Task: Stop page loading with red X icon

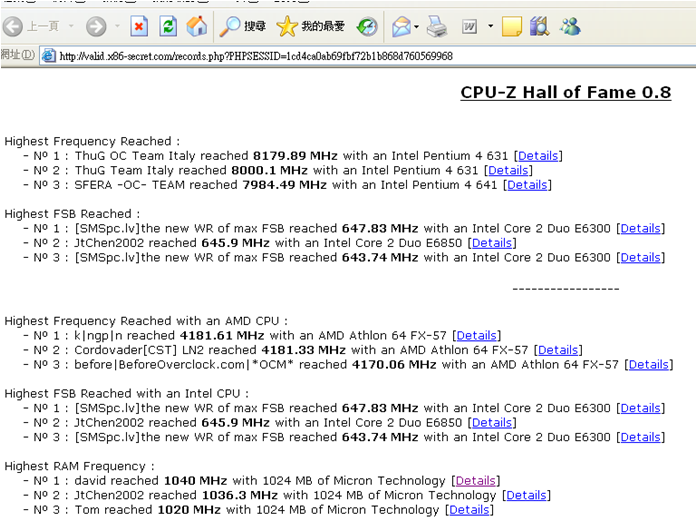Action: (139, 26)
